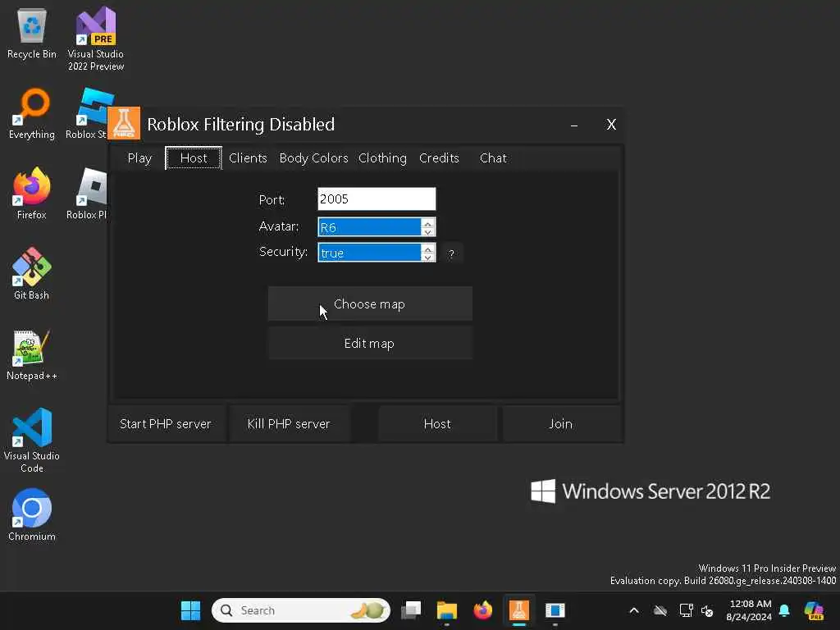
Task: Click the Edit map button
Action: (370, 344)
